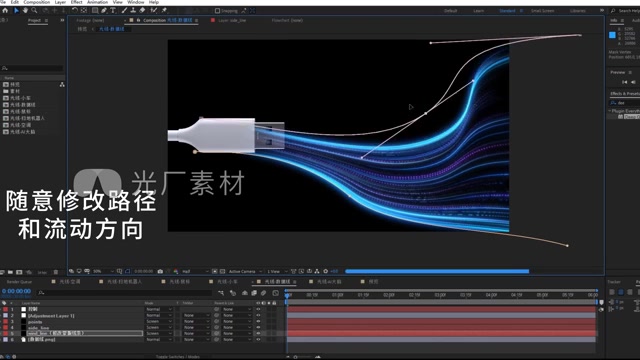Click the Home icon in toolbar
This screenshot has width=640, height=360.
5,10
